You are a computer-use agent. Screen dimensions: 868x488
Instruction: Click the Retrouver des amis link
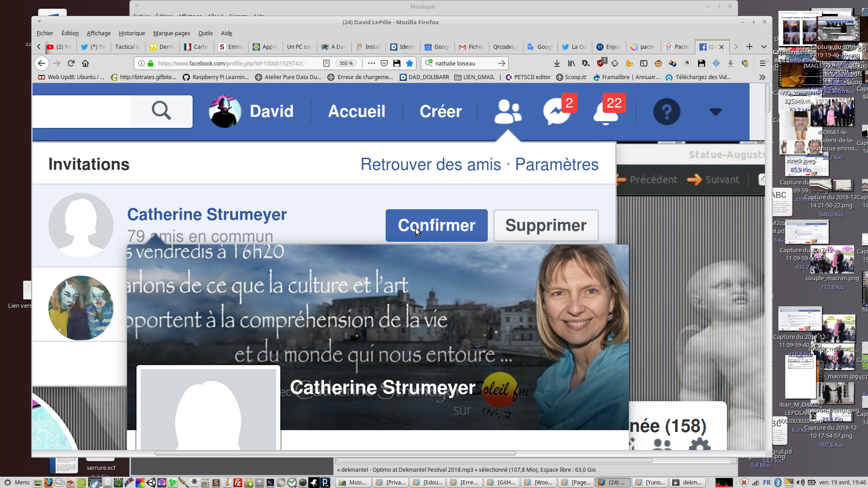[x=430, y=164]
